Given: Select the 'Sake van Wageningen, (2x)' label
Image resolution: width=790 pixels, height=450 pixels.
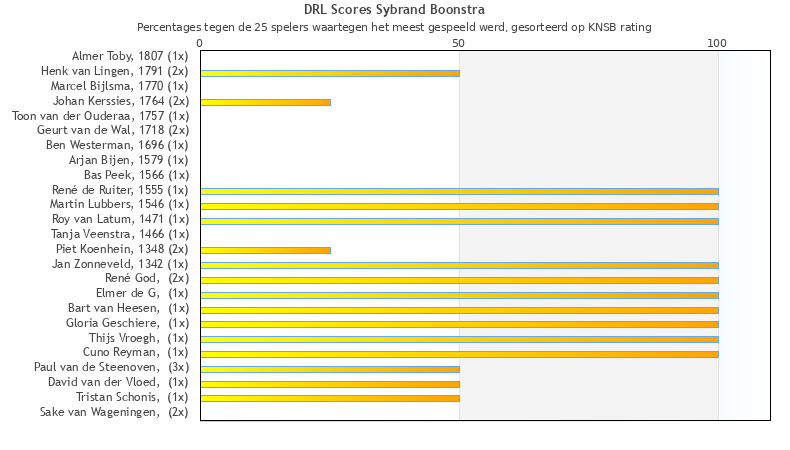Looking at the screenshot, I should (x=113, y=412).
